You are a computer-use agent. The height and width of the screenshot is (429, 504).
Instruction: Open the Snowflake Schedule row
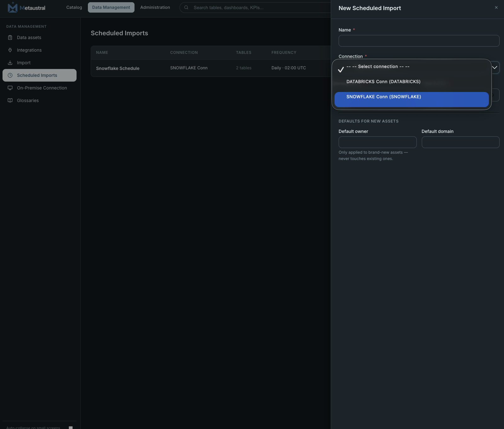(211, 68)
